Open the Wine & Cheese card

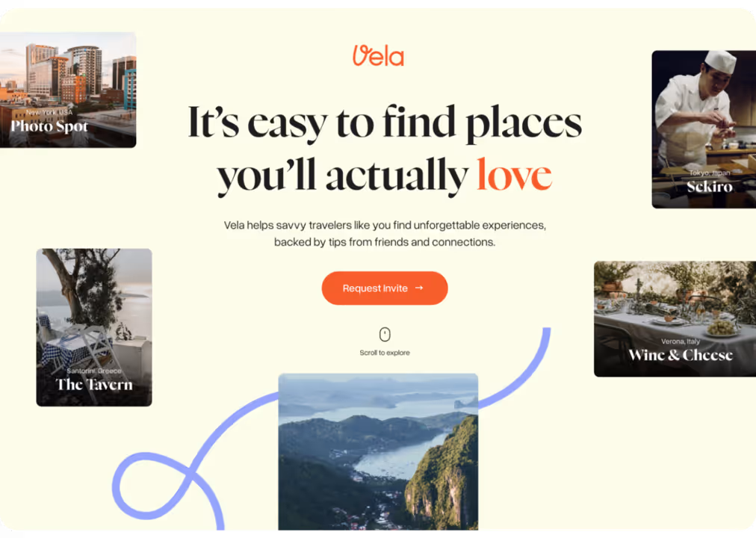click(675, 318)
